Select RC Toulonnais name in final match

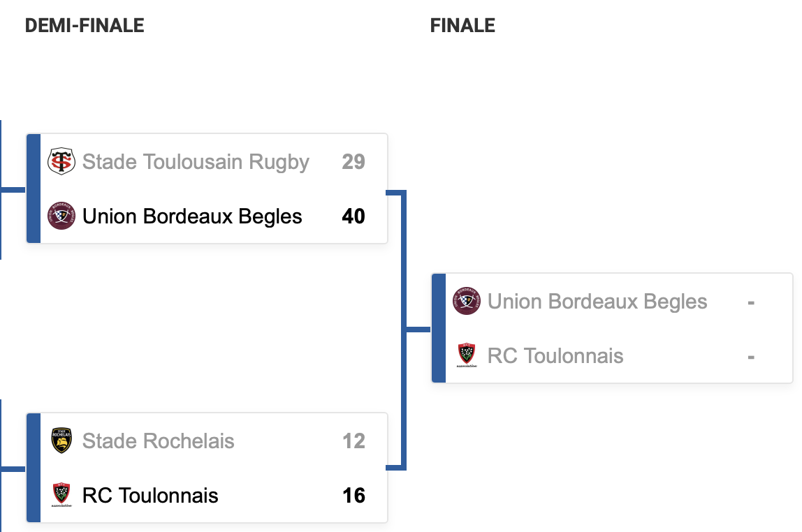[x=555, y=356]
